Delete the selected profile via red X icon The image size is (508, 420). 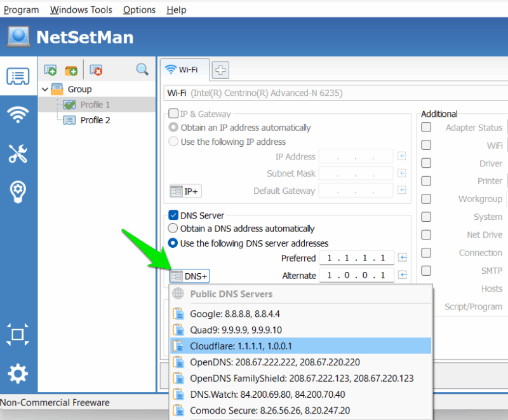[96, 70]
